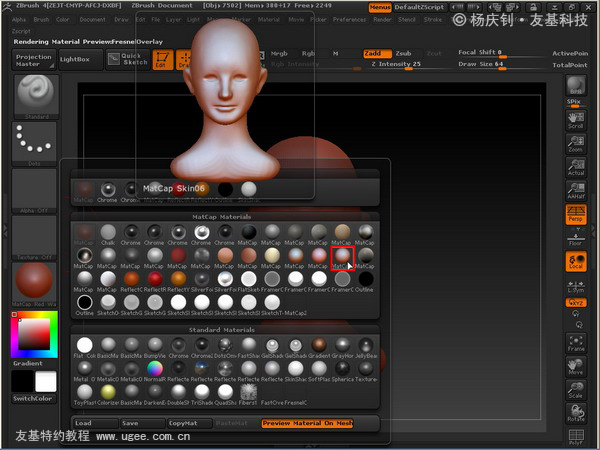The width and height of the screenshot is (600, 450).
Task: Select the Gradient brown standard material
Action: point(319,347)
